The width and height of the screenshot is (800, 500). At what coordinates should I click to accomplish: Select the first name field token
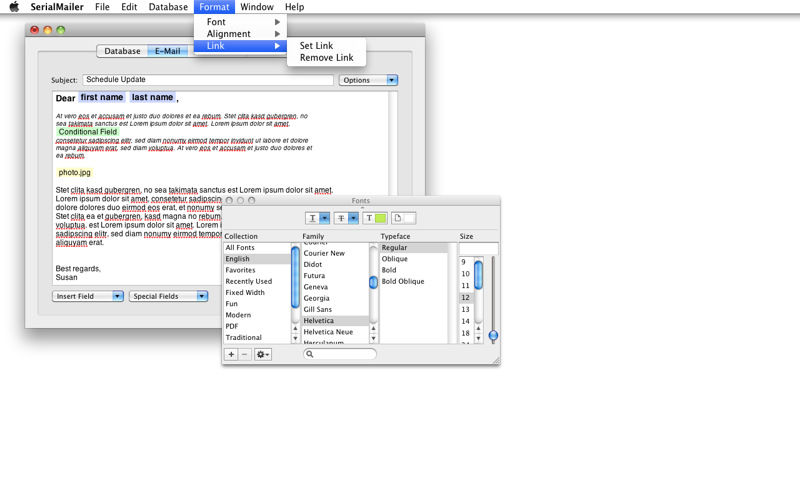coord(102,97)
